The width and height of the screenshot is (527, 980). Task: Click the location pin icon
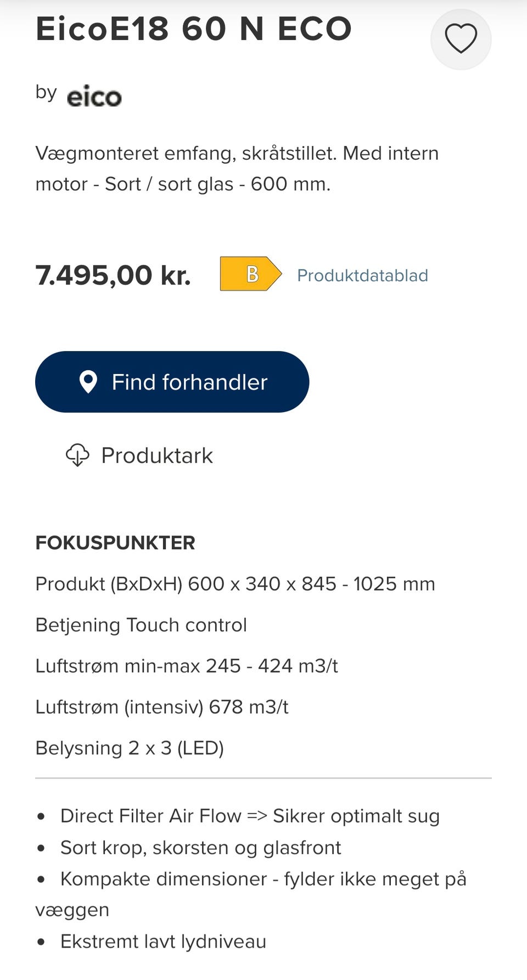[88, 382]
